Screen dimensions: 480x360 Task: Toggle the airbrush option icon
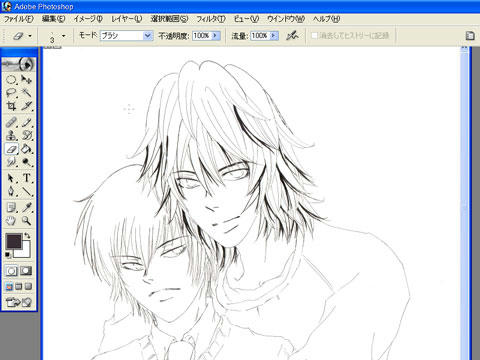point(292,35)
